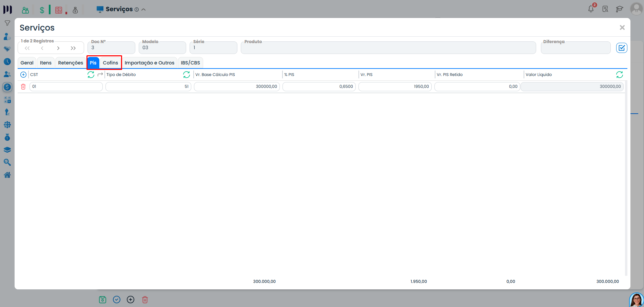
Task: Click the refresh icon in Tipo de Débito header
Action: (187, 75)
